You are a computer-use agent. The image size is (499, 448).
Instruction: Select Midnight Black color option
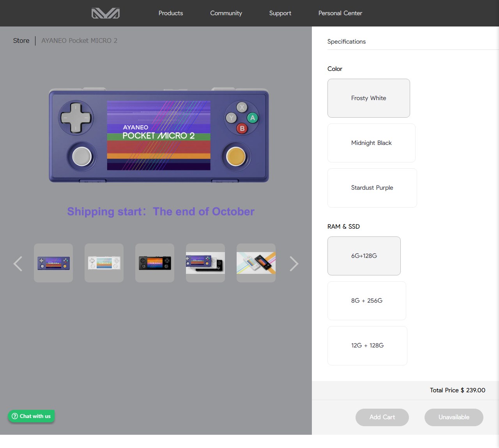coord(372,143)
